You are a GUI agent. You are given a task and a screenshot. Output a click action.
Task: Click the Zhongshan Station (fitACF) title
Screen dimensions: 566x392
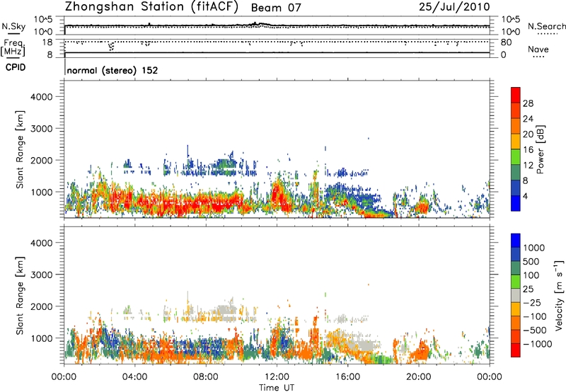pos(151,7)
